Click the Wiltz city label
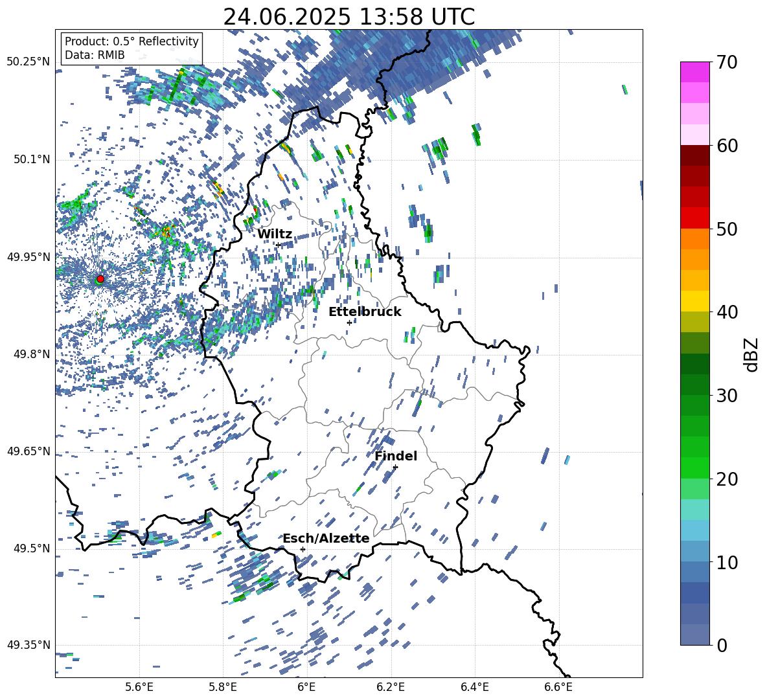The width and height of the screenshot is (767, 700). click(275, 234)
